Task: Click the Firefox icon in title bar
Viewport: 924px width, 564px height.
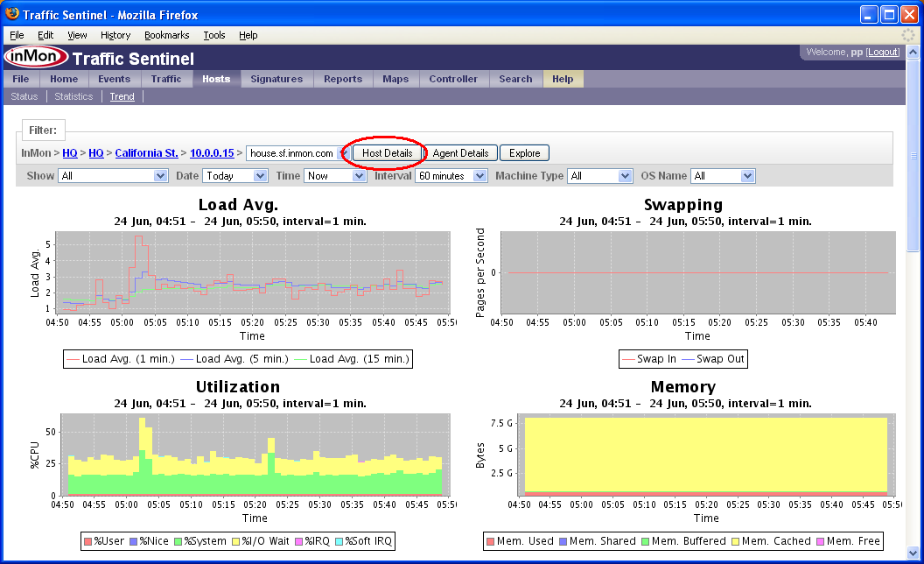Action: pyautogui.click(x=12, y=14)
